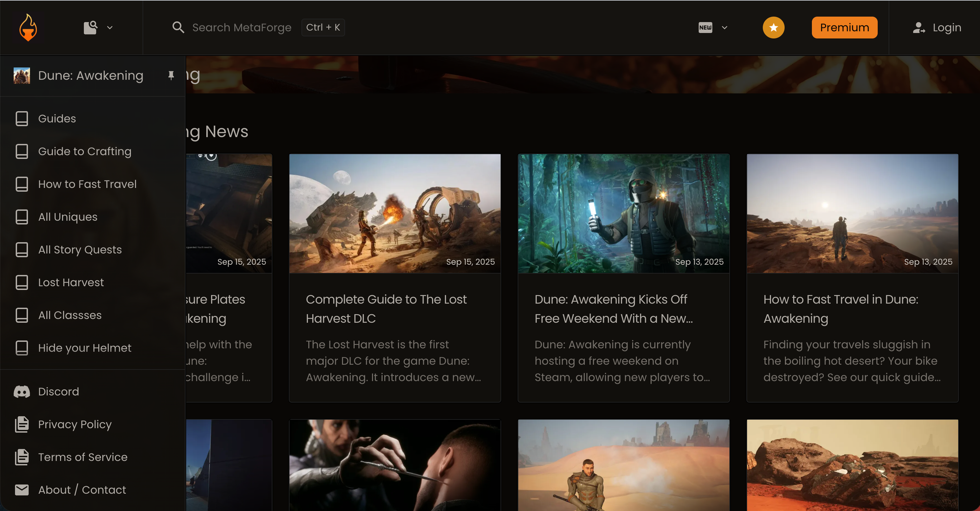Open About / Contact
Viewport: 980px width, 511px height.
(82, 490)
